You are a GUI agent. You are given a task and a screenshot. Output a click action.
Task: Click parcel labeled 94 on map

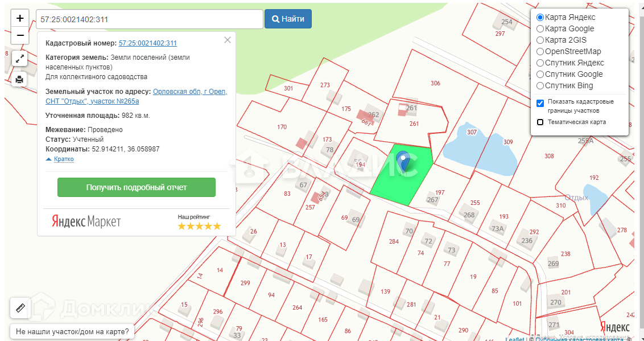271,295
